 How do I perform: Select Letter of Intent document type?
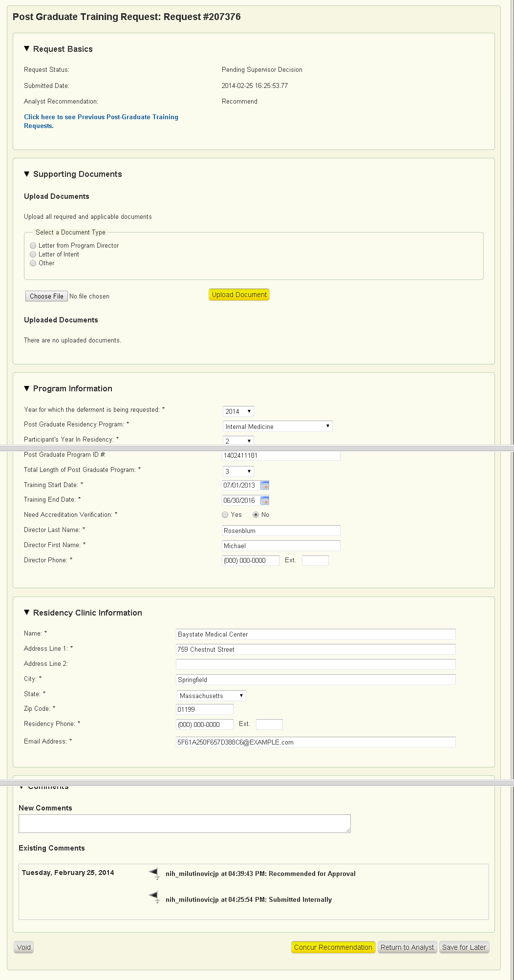(33, 255)
